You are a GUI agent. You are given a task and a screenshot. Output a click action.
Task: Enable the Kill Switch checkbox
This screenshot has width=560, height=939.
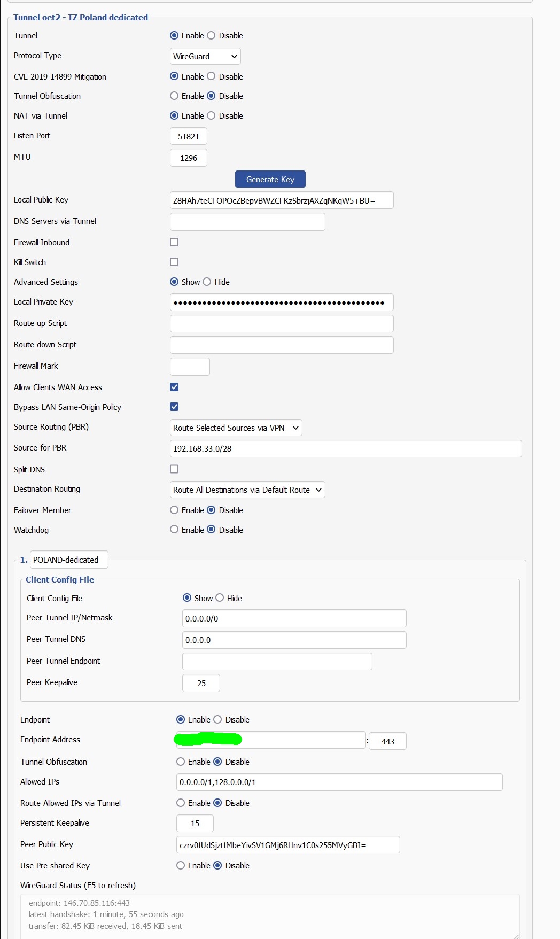(174, 262)
